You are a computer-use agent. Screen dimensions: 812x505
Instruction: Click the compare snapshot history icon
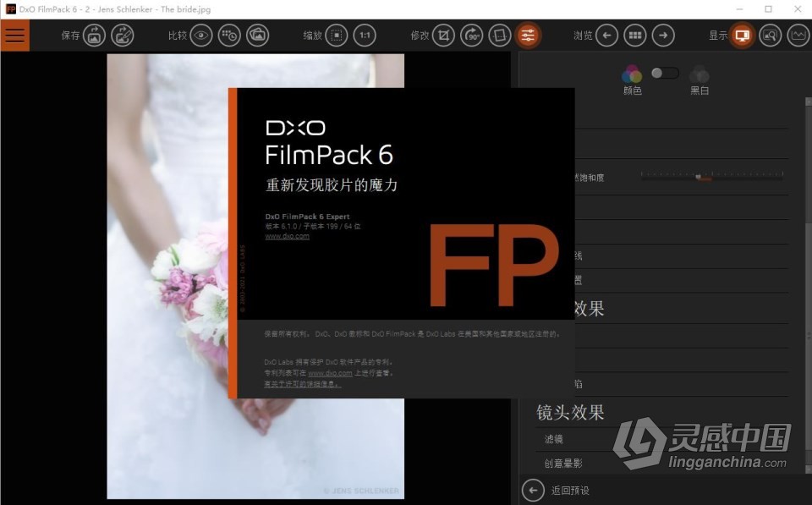click(x=229, y=36)
